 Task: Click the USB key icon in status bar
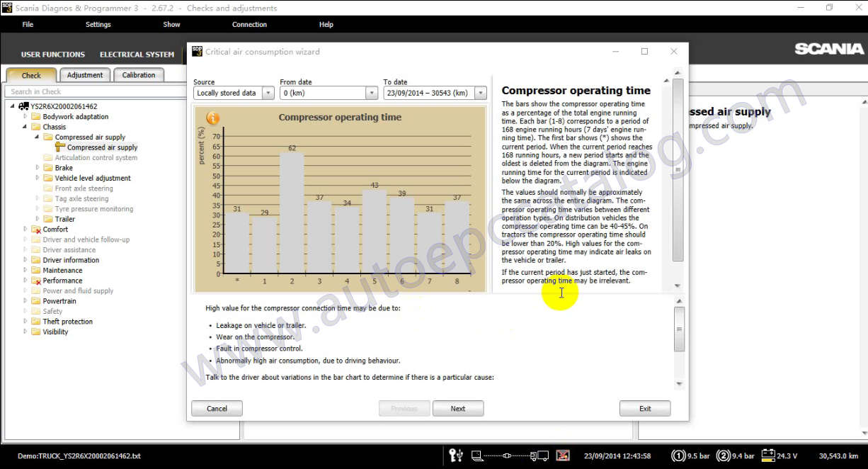pos(456,455)
